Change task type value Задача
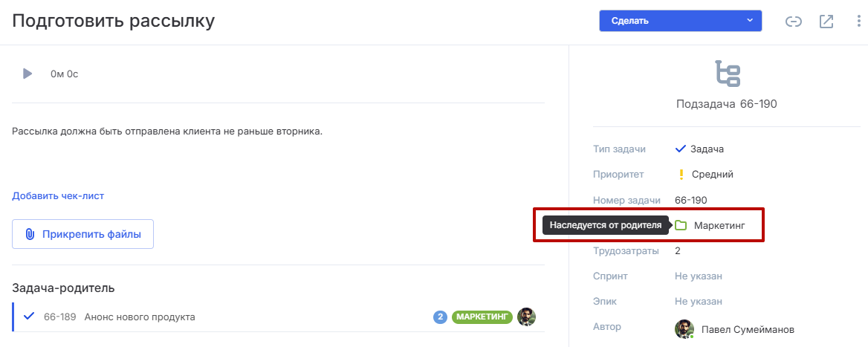The height and width of the screenshot is (347, 868). pyautogui.click(x=707, y=149)
